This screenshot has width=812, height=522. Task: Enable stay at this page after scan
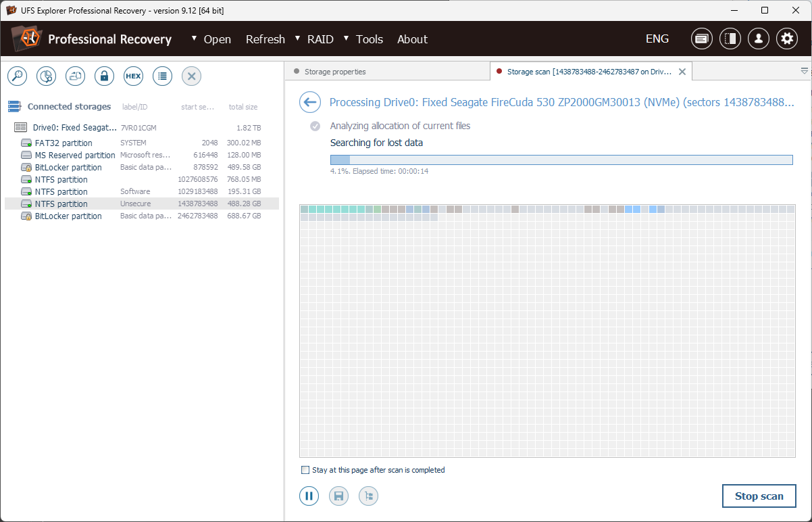click(305, 469)
